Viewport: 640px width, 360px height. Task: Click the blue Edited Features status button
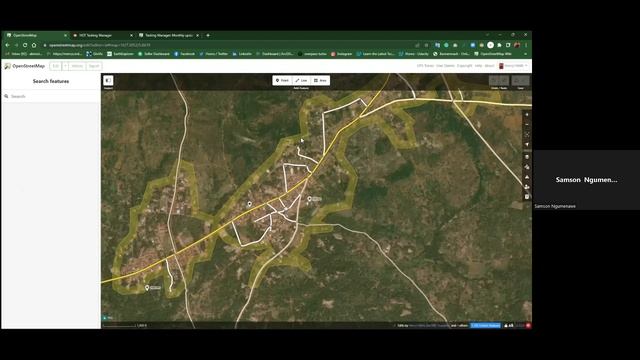point(485,326)
